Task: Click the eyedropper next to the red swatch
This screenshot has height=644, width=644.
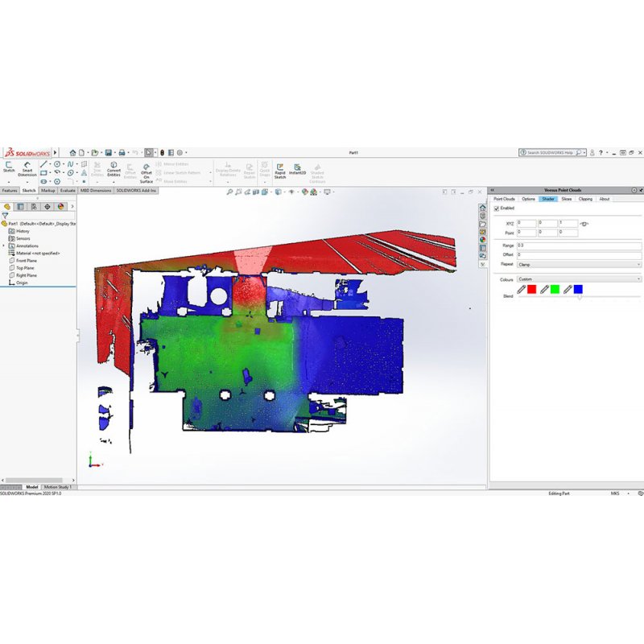Action: [x=522, y=289]
